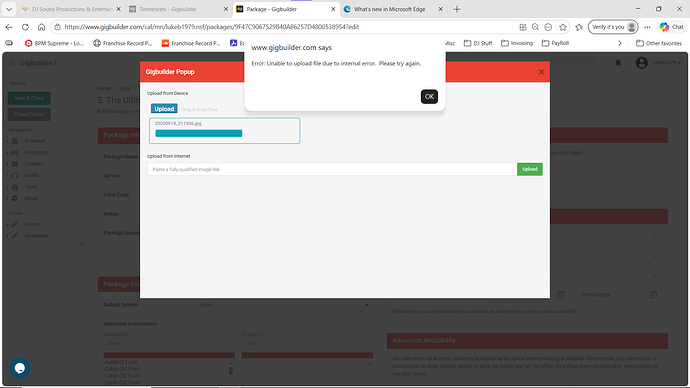Viewport: 690px width, 388px height.
Task: Open Tools in sidebar navigation
Action: [x=31, y=187]
